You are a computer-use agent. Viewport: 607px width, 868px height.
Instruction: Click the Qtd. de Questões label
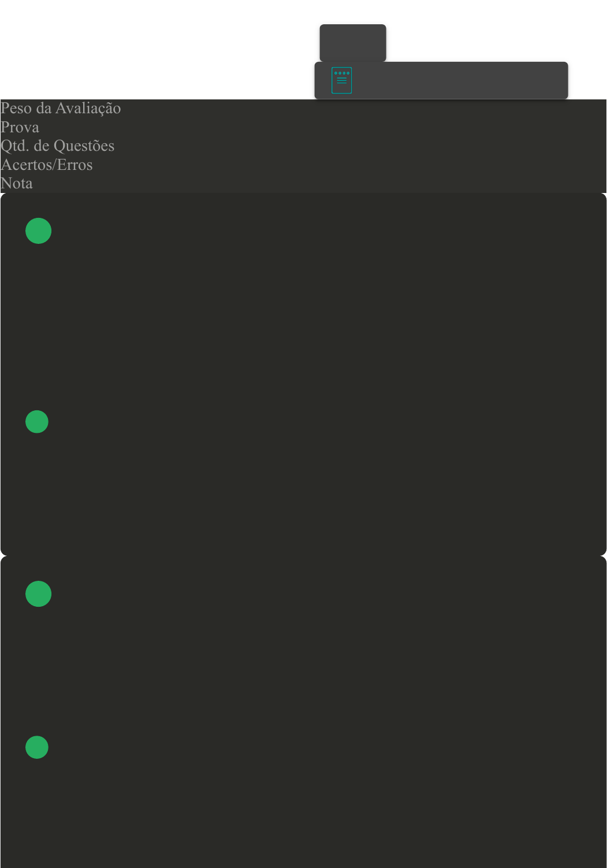[x=57, y=146]
